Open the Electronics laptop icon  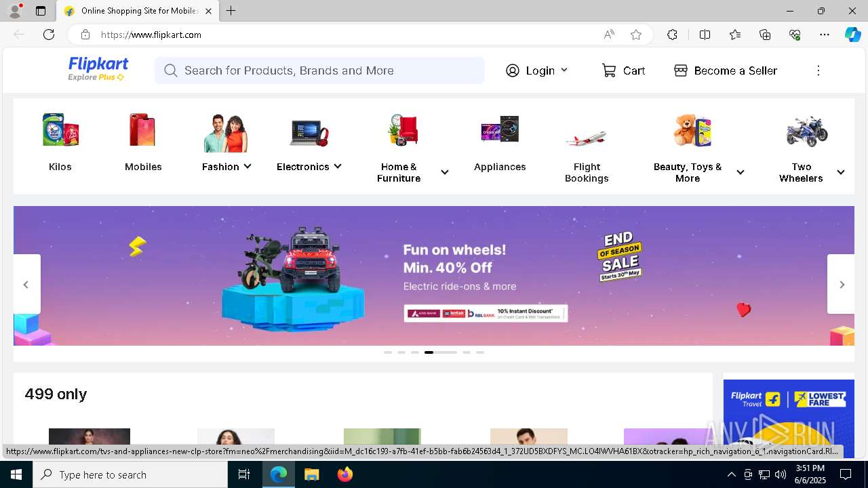click(x=309, y=132)
